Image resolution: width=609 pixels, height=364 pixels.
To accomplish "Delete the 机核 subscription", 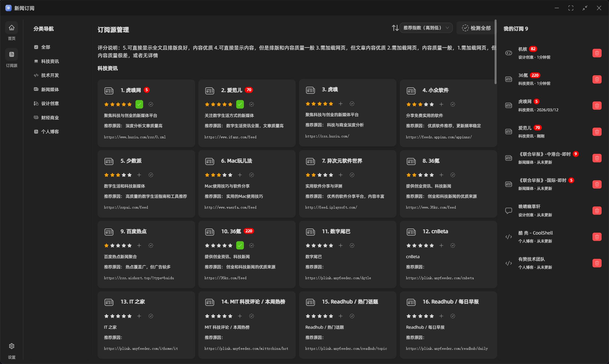I will point(597,53).
